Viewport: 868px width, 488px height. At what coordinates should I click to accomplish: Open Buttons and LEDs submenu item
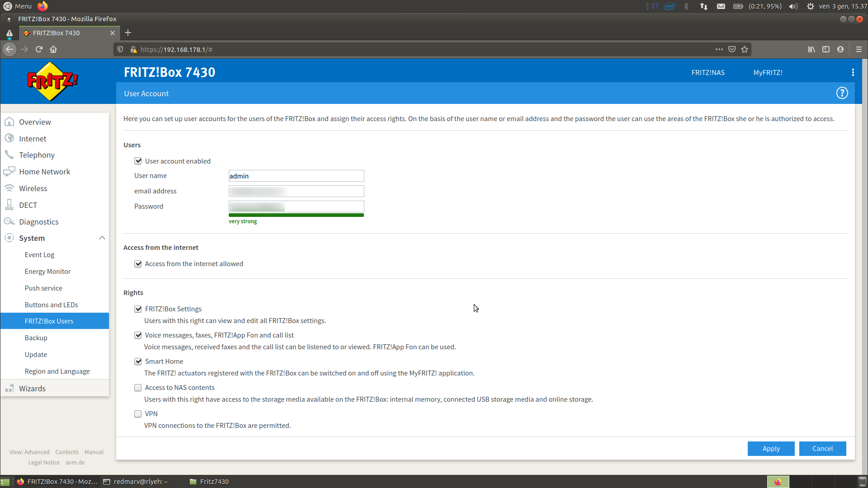(55, 305)
